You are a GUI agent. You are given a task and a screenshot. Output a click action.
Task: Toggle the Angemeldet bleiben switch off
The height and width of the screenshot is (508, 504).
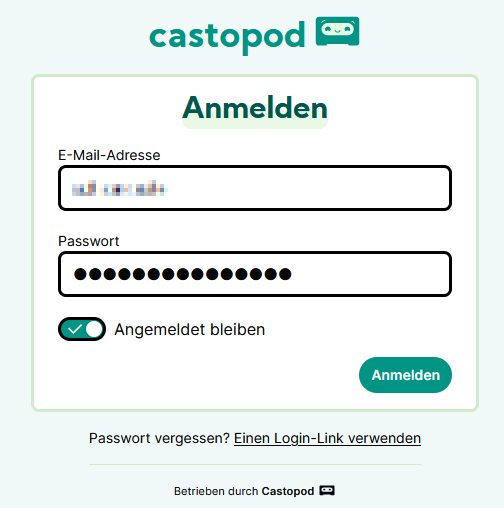[x=82, y=329]
